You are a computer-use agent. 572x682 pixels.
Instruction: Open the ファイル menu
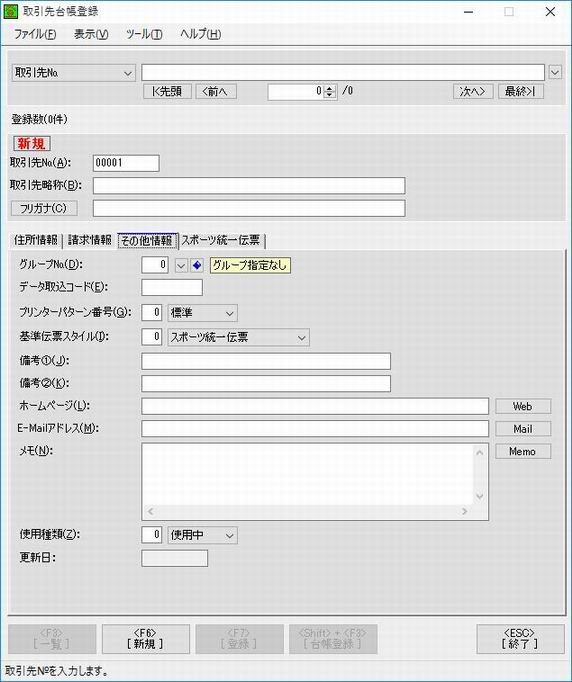click(x=35, y=34)
